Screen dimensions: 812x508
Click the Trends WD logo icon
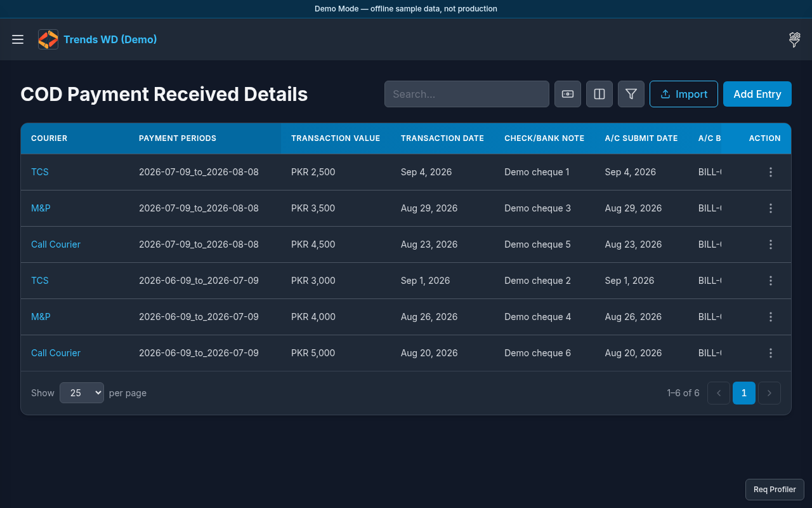point(48,39)
